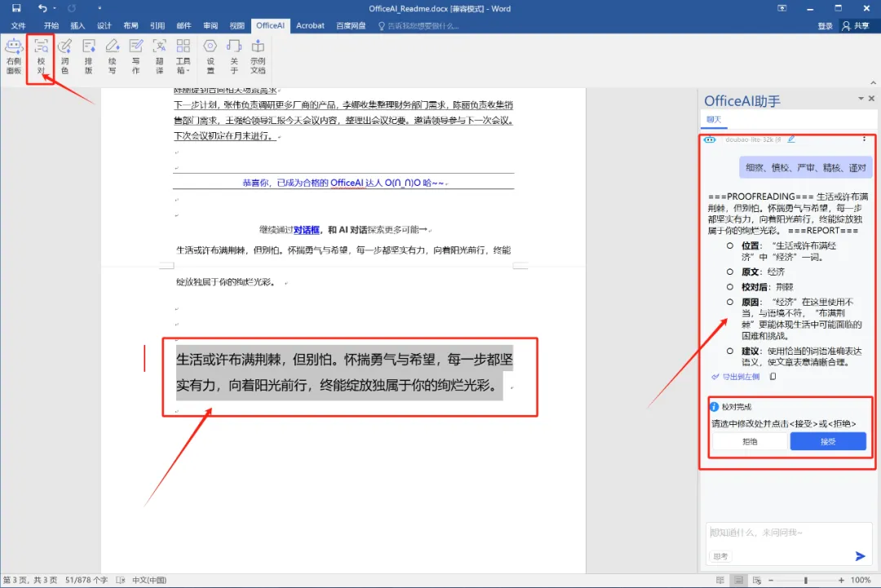Select the 润色 polish tool

pyautogui.click(x=64, y=57)
